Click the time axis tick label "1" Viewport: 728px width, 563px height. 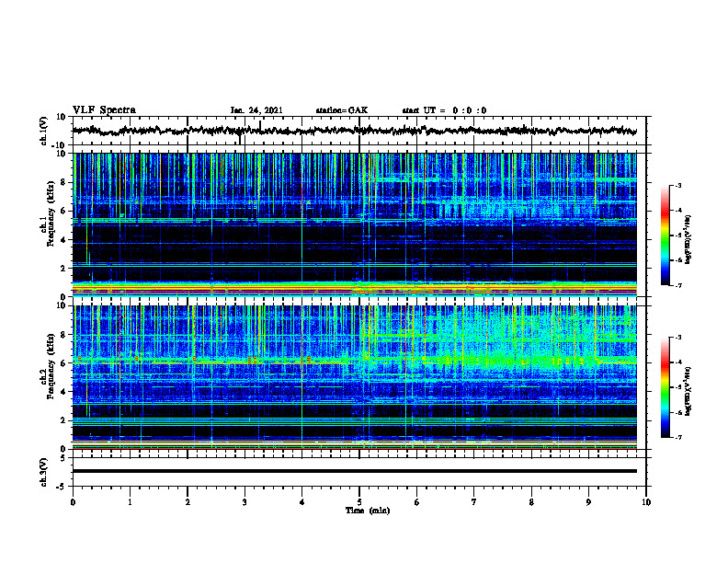130,502
